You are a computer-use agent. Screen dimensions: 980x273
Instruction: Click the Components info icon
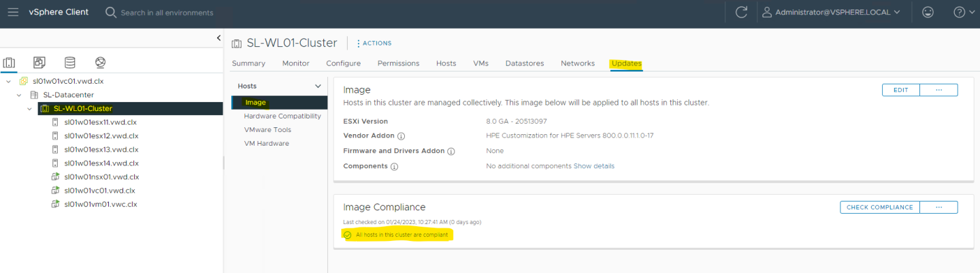pyautogui.click(x=394, y=166)
